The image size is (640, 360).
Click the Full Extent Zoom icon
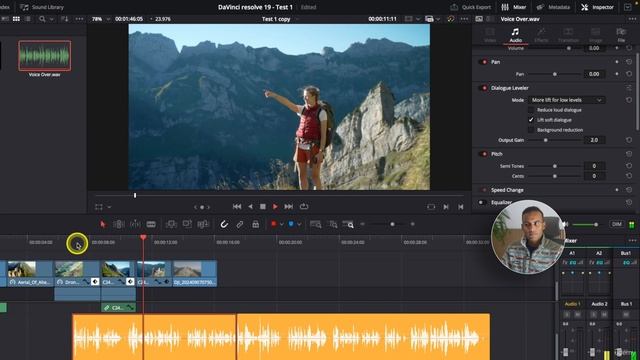pyautogui.click(x=316, y=224)
